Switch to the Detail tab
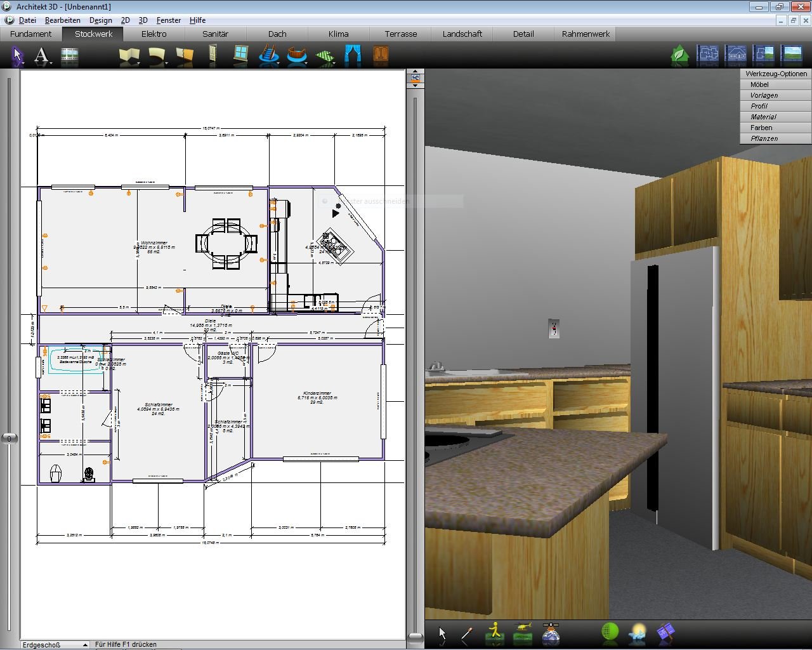The width and height of the screenshot is (812, 650). [523, 34]
